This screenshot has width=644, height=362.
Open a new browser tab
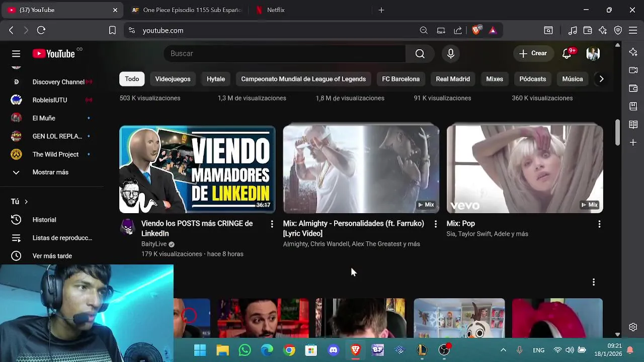coord(381,10)
